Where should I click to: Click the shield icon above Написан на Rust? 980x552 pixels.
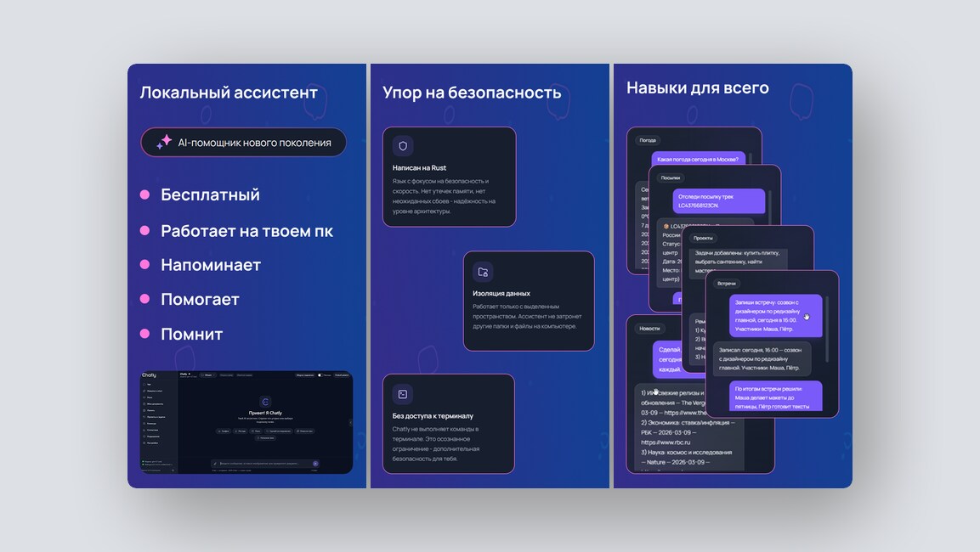pyautogui.click(x=403, y=146)
